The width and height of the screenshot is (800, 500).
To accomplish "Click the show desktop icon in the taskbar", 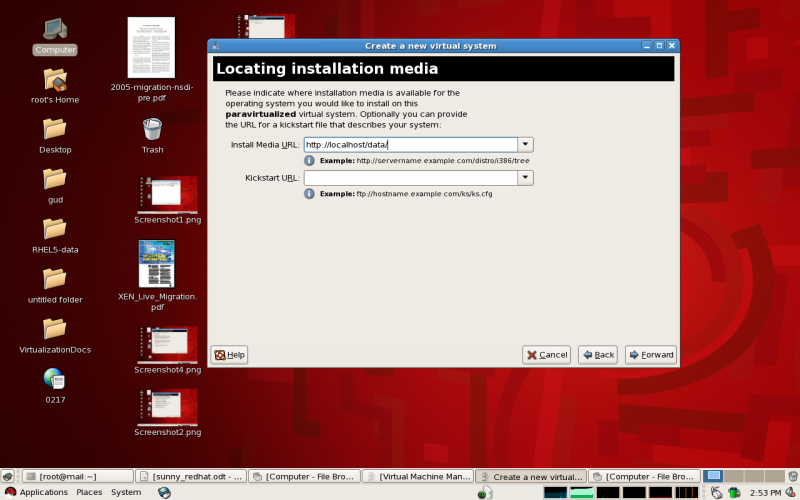I will click(x=7, y=477).
